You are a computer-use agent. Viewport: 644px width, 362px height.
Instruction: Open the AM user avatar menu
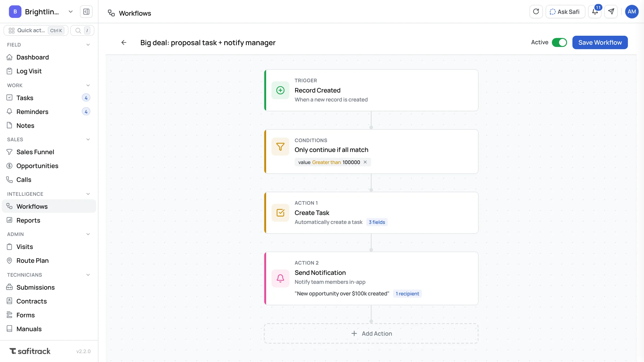(x=632, y=12)
